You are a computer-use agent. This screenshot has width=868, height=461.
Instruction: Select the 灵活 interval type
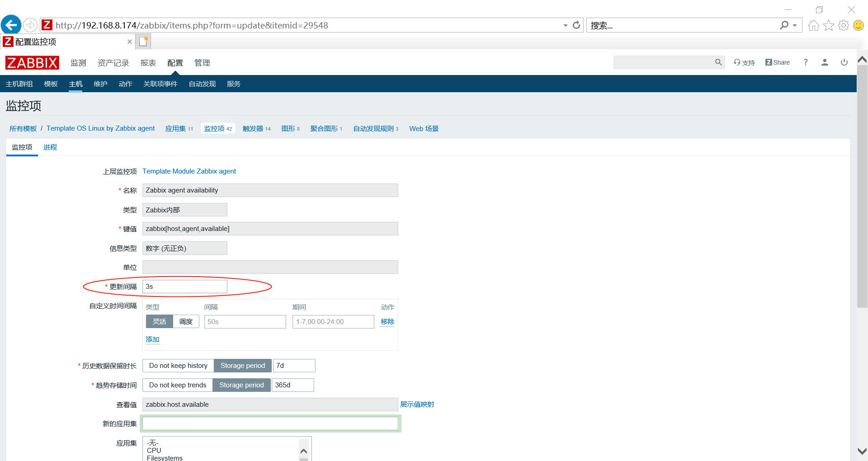pyautogui.click(x=159, y=322)
